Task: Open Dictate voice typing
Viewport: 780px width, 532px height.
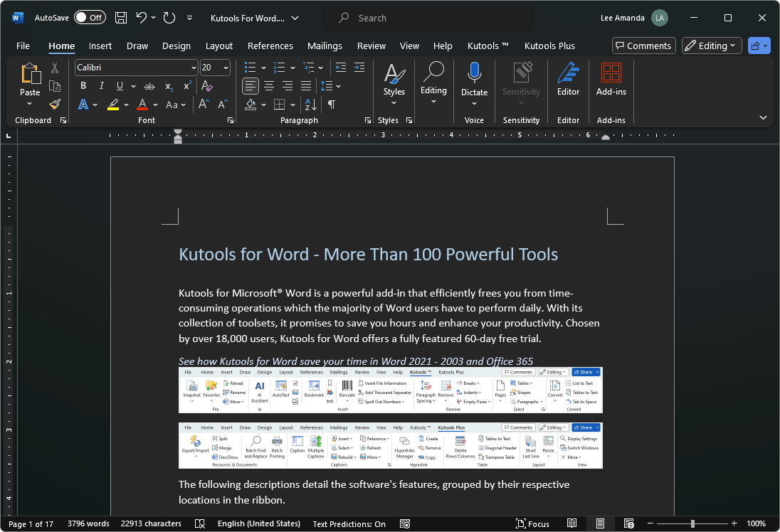Action: (x=474, y=78)
